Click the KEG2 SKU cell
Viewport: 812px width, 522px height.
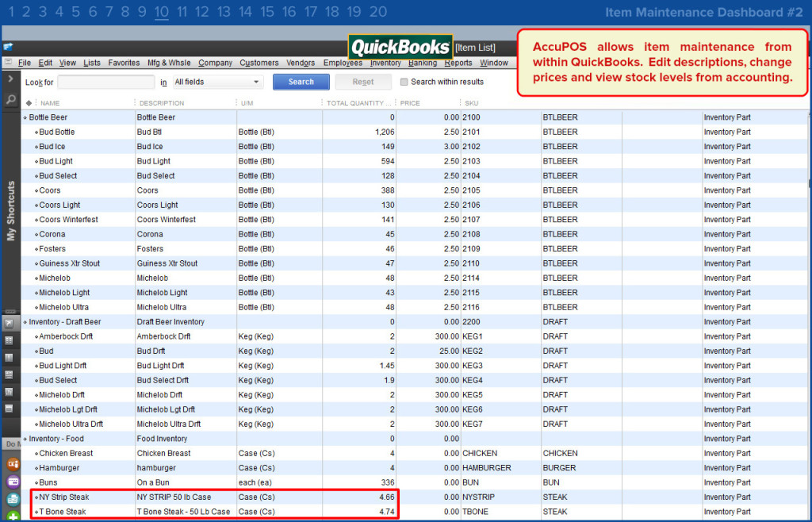click(x=473, y=351)
